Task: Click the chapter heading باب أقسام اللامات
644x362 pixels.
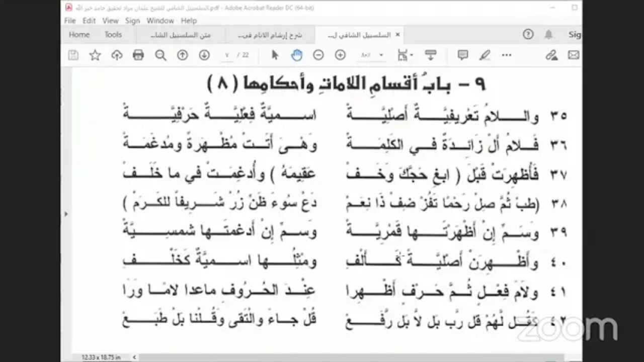Action: pos(346,83)
